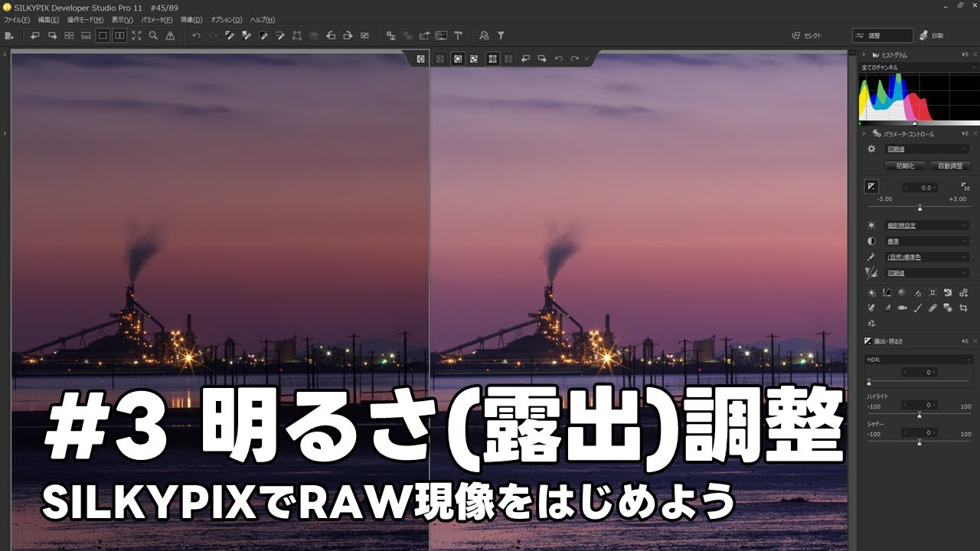Switch to 調整 mode tab
Viewport: 980px width, 551px height.
pyautogui.click(x=883, y=35)
